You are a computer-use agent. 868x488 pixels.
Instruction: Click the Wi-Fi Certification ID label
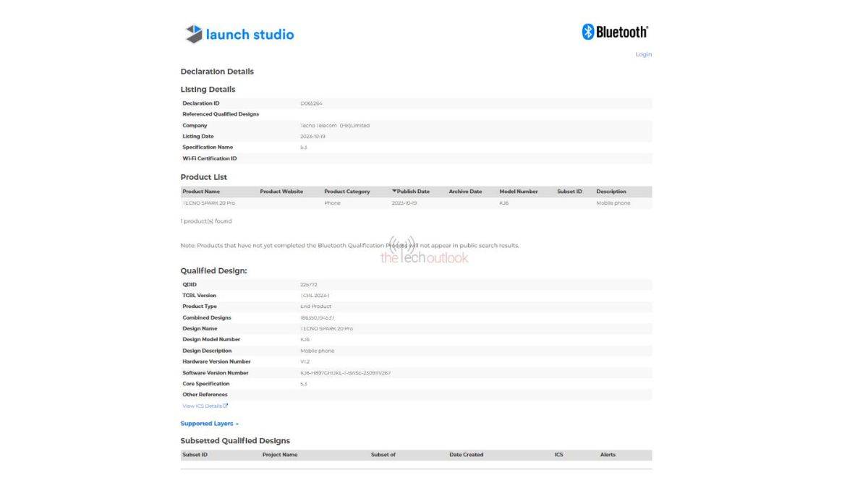click(x=210, y=158)
